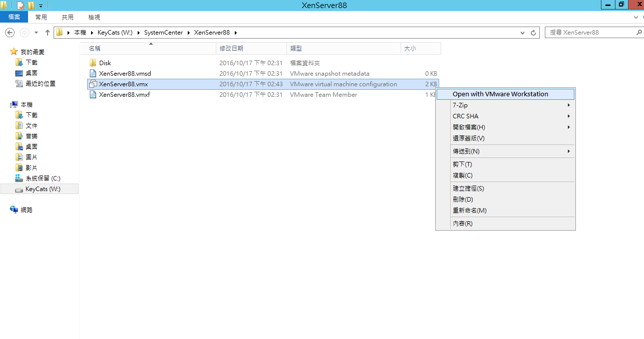Select the XenServer88.vmsd file icon

pyautogui.click(x=93, y=74)
